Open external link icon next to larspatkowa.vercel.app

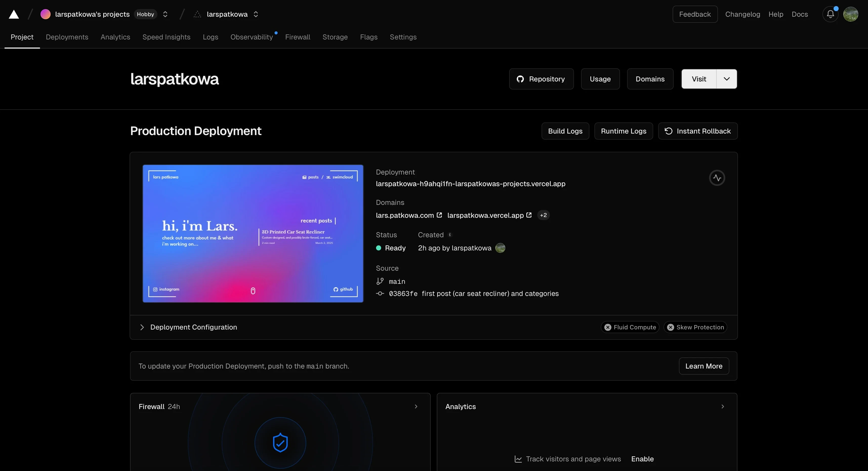(529, 215)
